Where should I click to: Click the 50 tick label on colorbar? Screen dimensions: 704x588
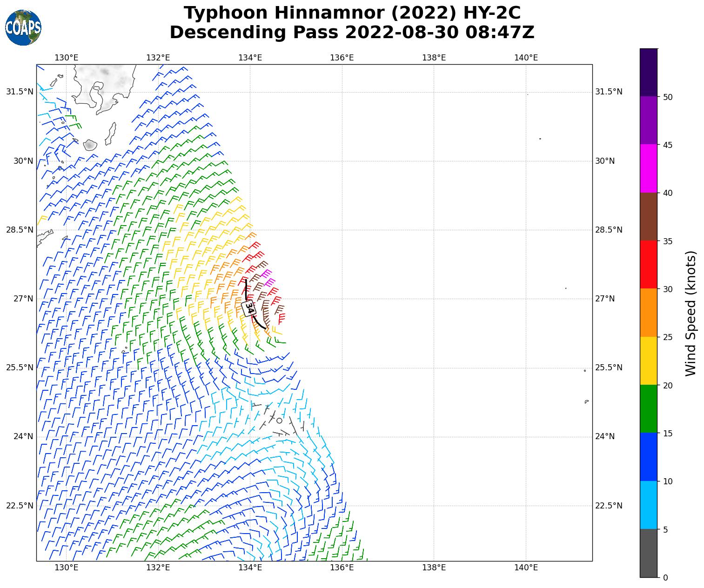click(x=667, y=97)
